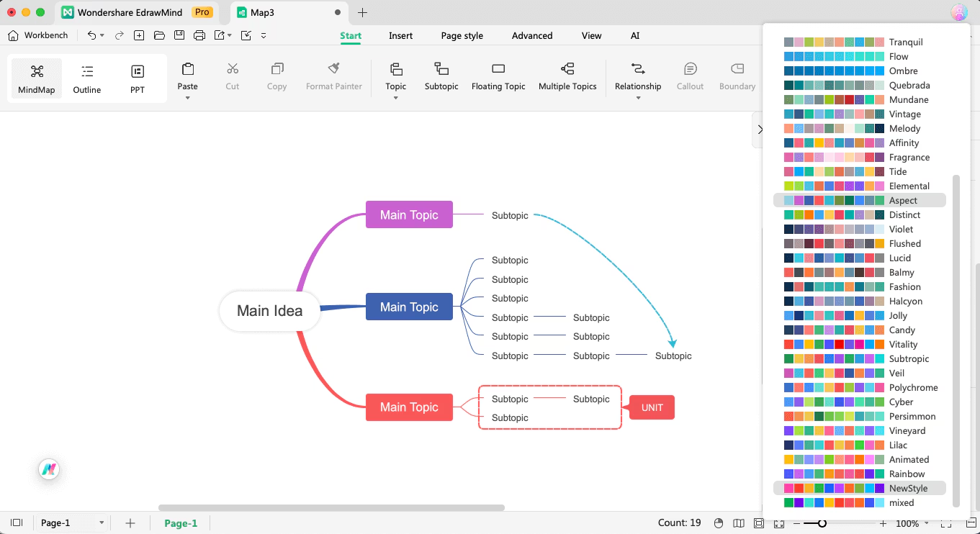
Task: Expand the Relationship options arrow
Action: coord(638,98)
